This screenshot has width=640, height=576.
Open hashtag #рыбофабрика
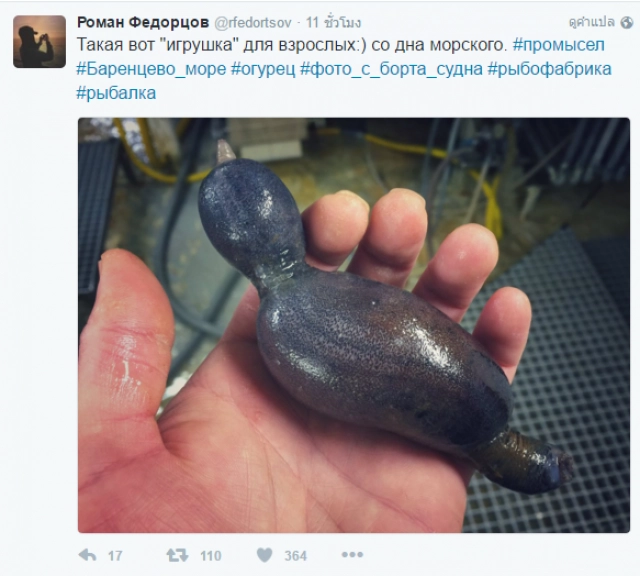pos(550,69)
